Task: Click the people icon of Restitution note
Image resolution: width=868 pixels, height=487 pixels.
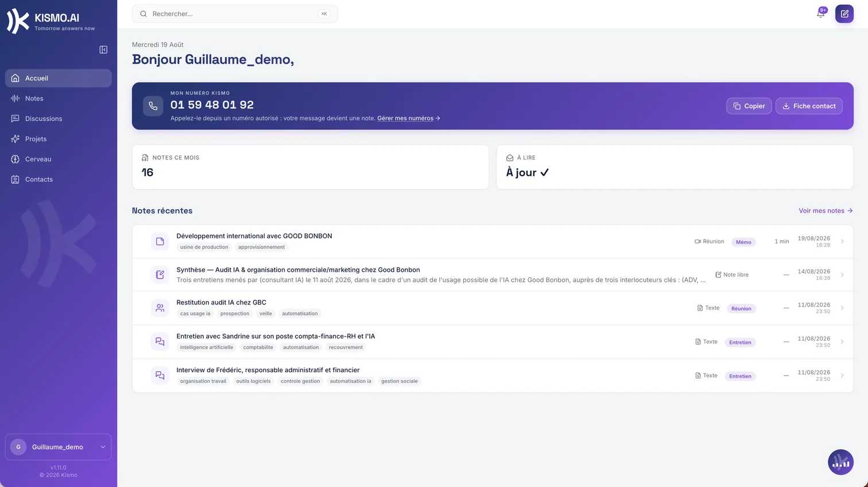Action: (160, 308)
